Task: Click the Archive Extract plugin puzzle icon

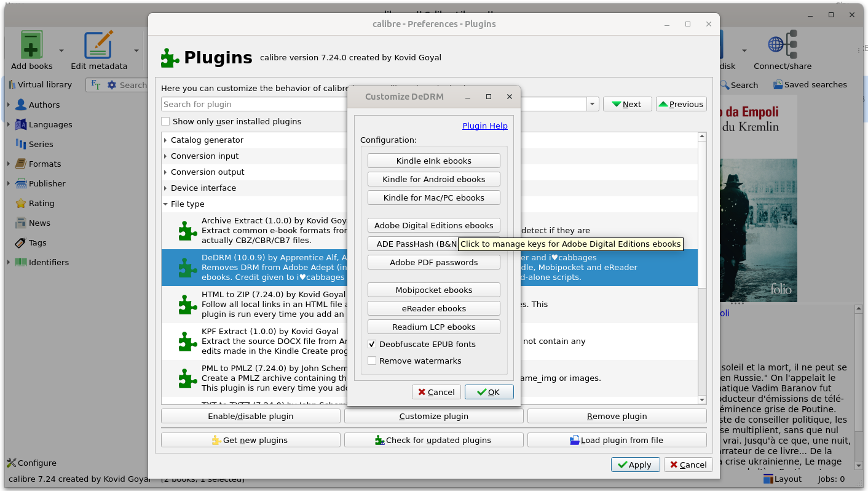Action: (187, 231)
